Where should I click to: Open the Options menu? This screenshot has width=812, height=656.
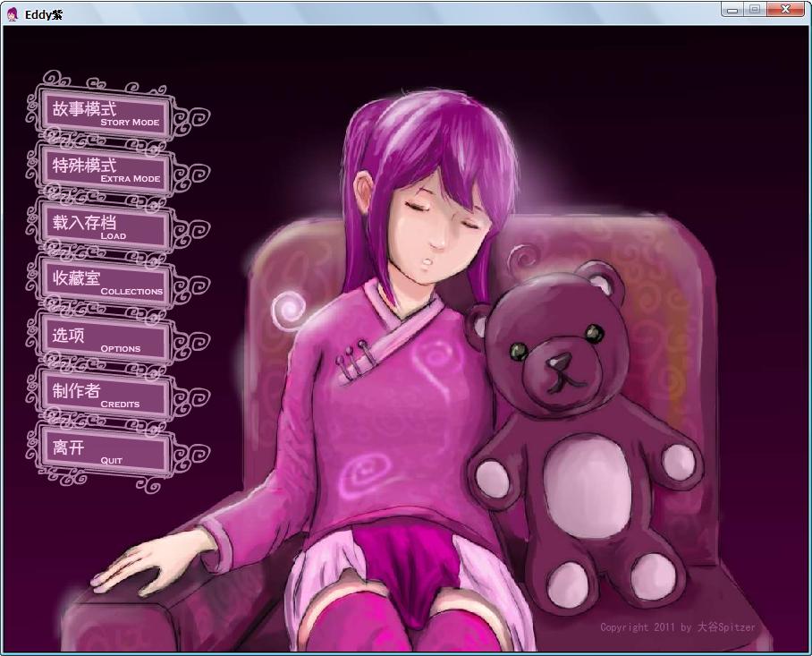tap(106, 339)
